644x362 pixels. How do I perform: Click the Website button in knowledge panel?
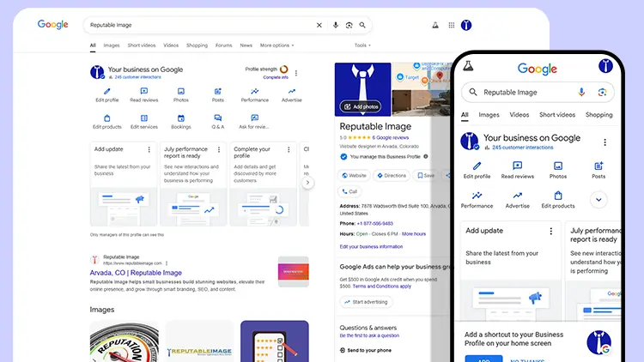pos(354,176)
